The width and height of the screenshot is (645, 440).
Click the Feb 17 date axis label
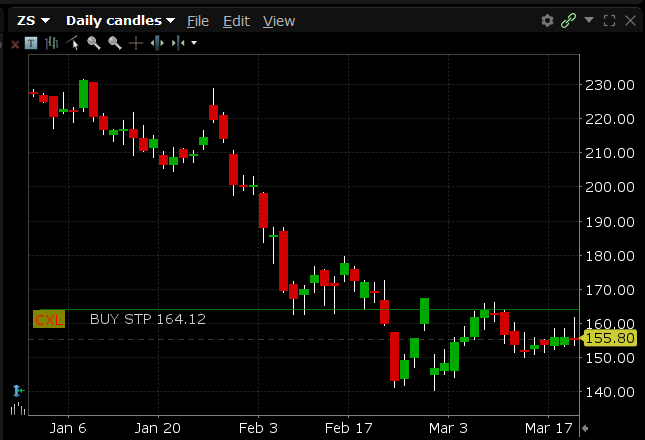pos(348,428)
